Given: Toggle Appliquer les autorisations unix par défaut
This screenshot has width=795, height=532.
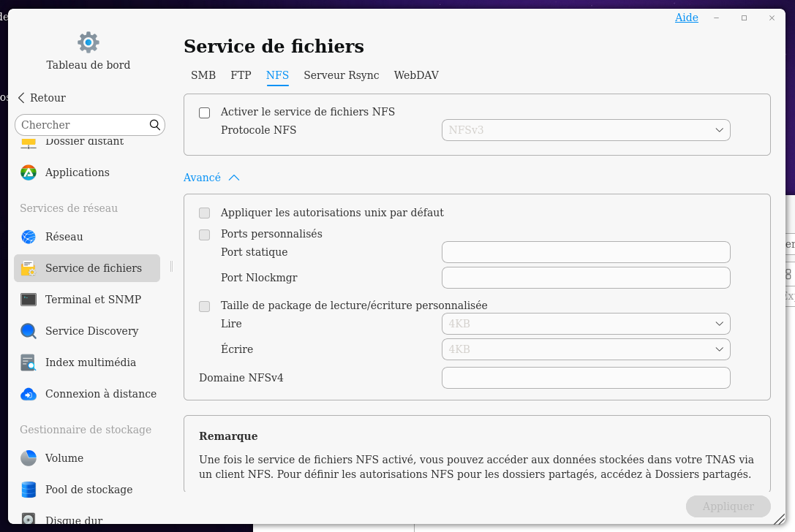Looking at the screenshot, I should click(205, 213).
